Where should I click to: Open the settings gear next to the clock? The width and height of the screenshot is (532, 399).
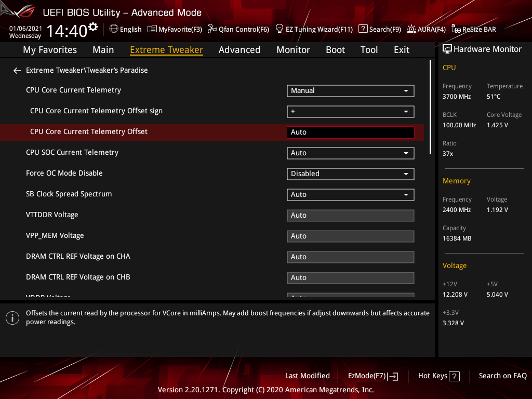[93, 27]
